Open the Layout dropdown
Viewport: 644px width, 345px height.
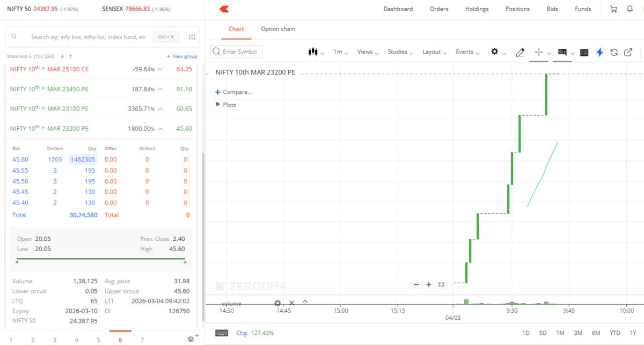coord(434,52)
